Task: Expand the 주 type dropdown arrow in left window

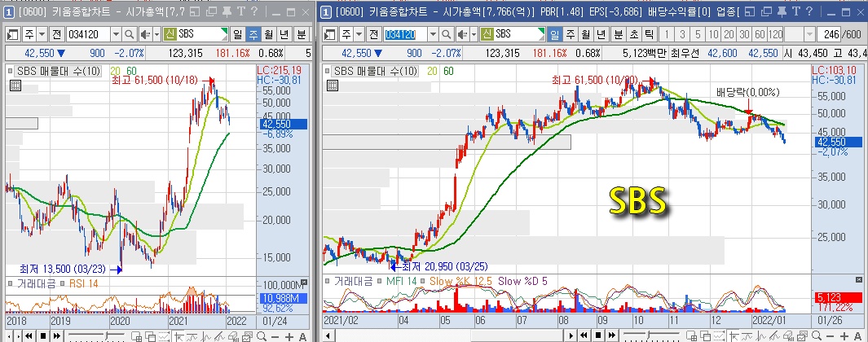Action: click(x=42, y=34)
